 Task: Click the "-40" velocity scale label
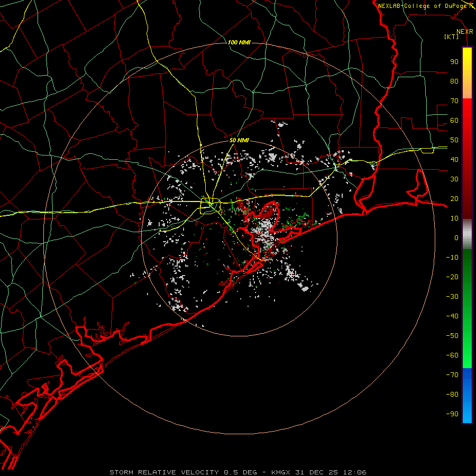click(452, 316)
